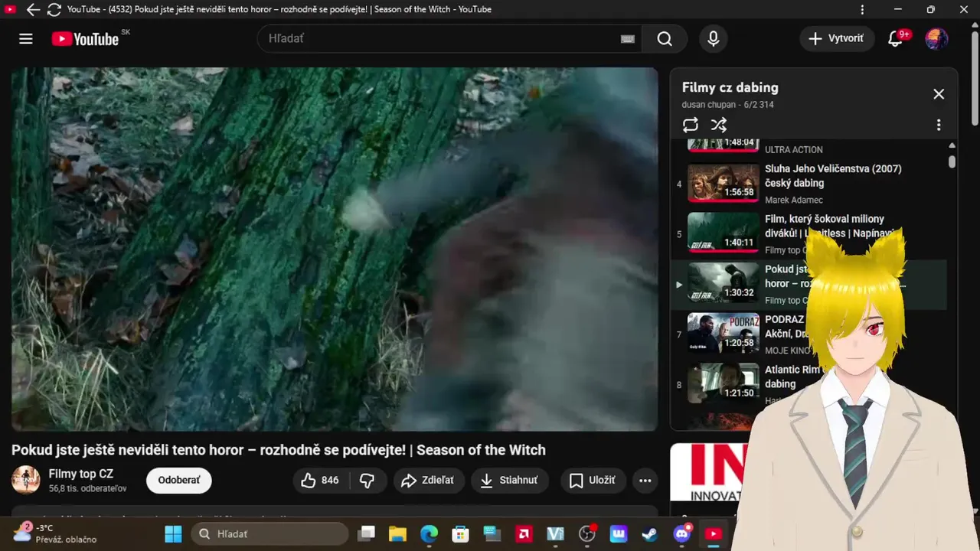This screenshot has width=980, height=551.
Task: Open the Filmy top CZ channel avatar
Action: 26,480
